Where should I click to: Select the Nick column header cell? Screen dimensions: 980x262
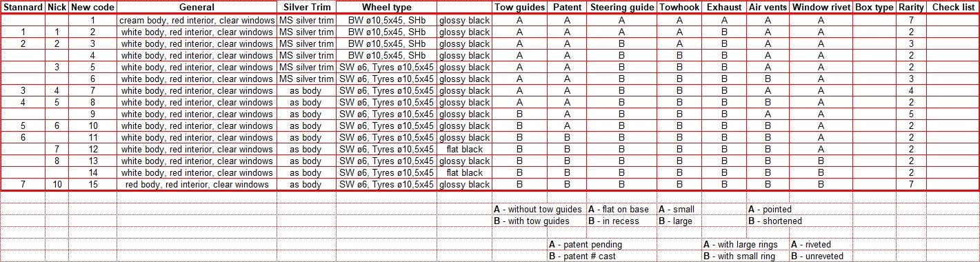click(x=57, y=7)
